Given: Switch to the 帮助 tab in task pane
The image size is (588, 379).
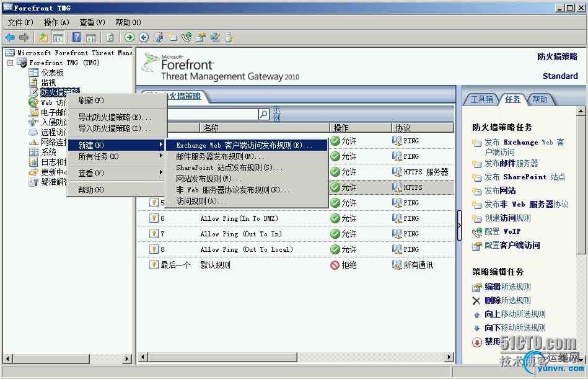Looking at the screenshot, I should pyautogui.click(x=540, y=99).
